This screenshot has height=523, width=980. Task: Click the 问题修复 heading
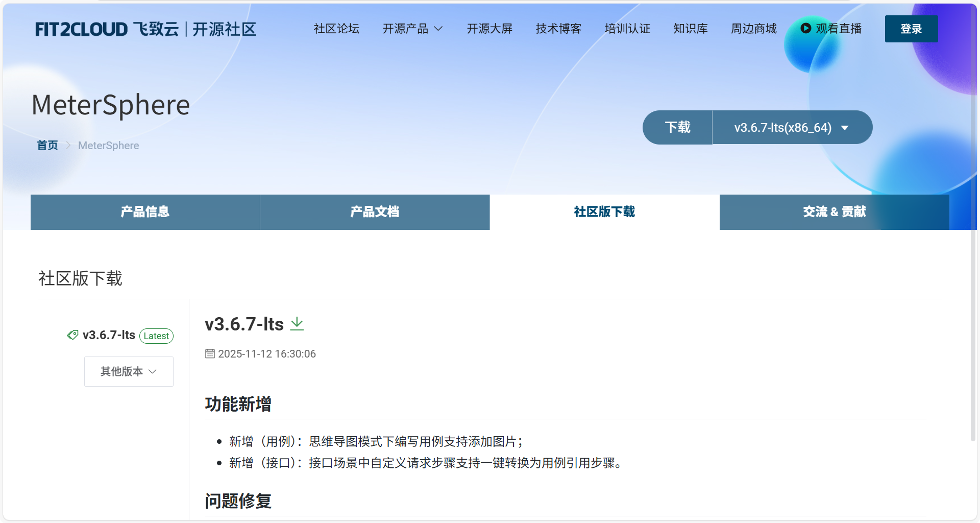[x=238, y=501]
